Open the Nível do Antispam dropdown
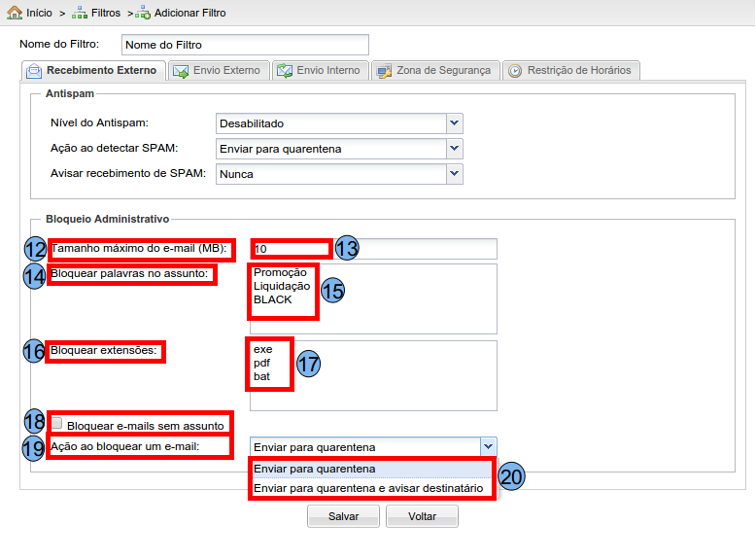 click(x=454, y=123)
